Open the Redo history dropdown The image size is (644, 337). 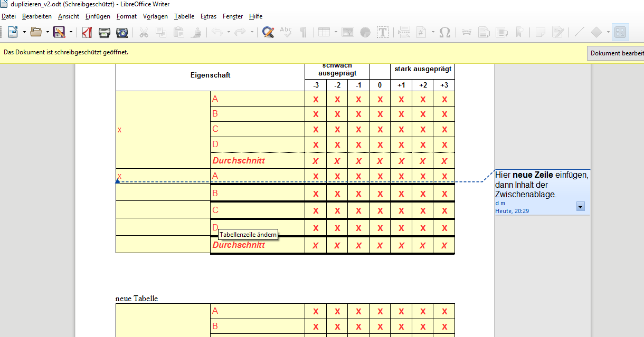(x=252, y=32)
